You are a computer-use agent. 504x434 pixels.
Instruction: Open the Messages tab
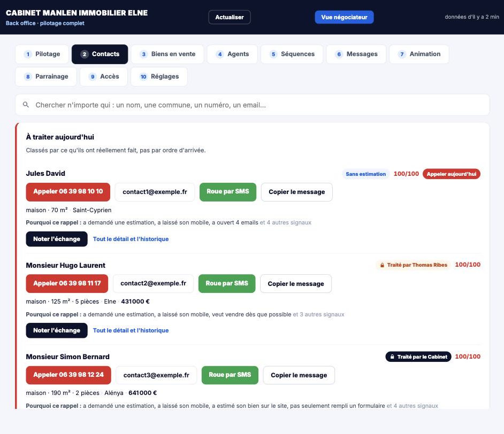tap(356, 54)
